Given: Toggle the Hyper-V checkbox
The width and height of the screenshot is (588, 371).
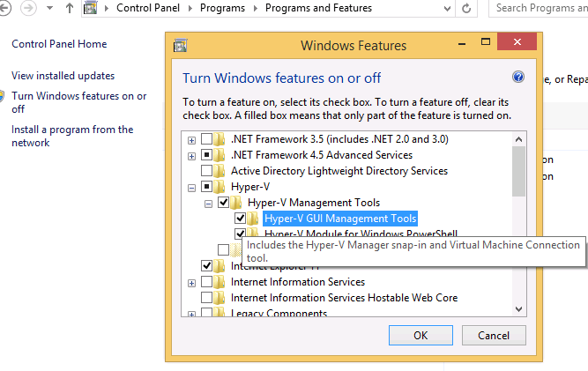Looking at the screenshot, I should [206, 186].
